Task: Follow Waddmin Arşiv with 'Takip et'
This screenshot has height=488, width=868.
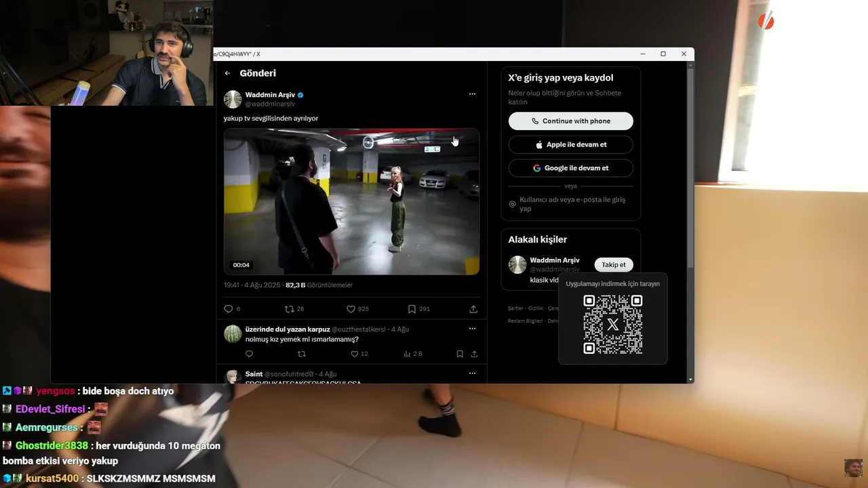Action: [x=614, y=265]
